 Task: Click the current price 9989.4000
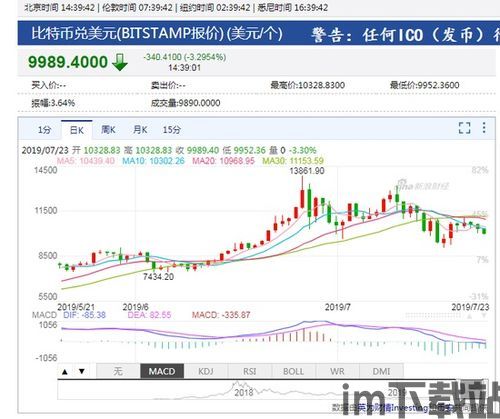(68, 62)
